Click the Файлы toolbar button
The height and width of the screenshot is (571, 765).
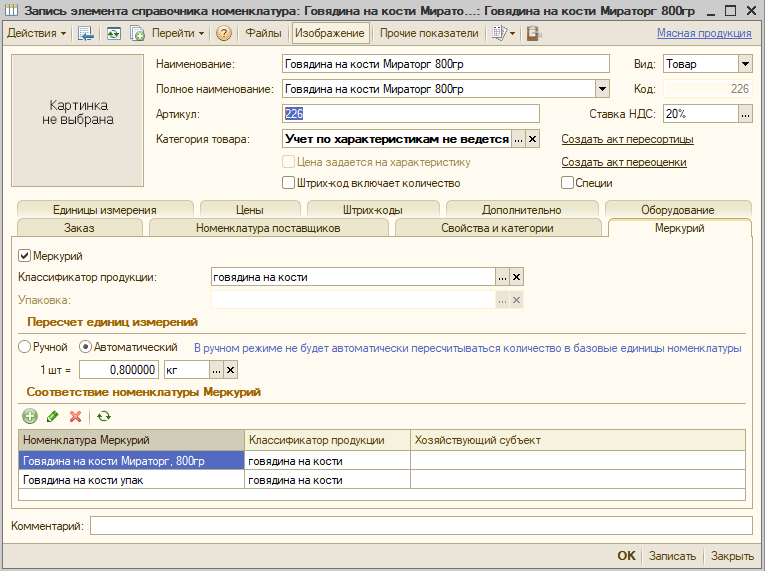click(263, 33)
